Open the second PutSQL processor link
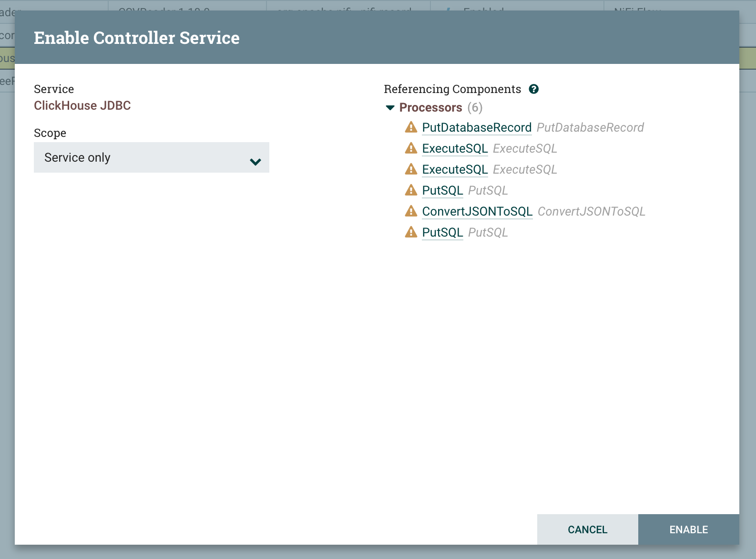Viewport: 756px width, 559px height. (442, 232)
